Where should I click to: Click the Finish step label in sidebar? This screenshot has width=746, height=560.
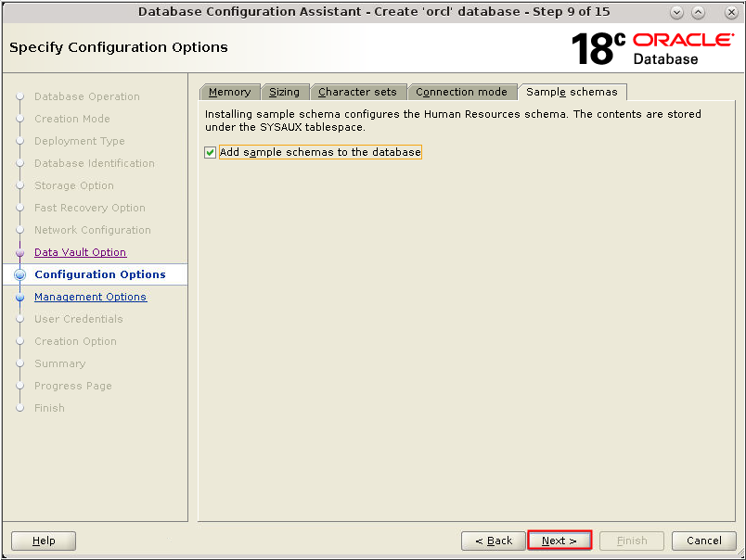pyautogui.click(x=49, y=408)
